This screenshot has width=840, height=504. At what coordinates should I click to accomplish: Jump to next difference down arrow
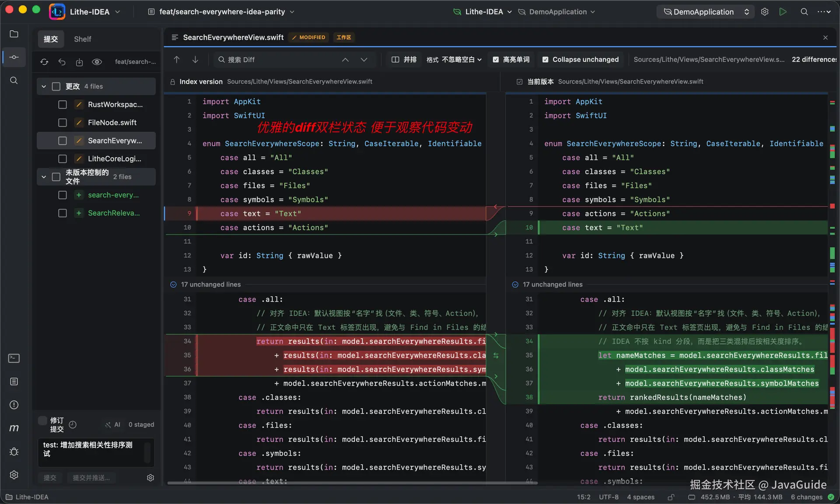195,59
